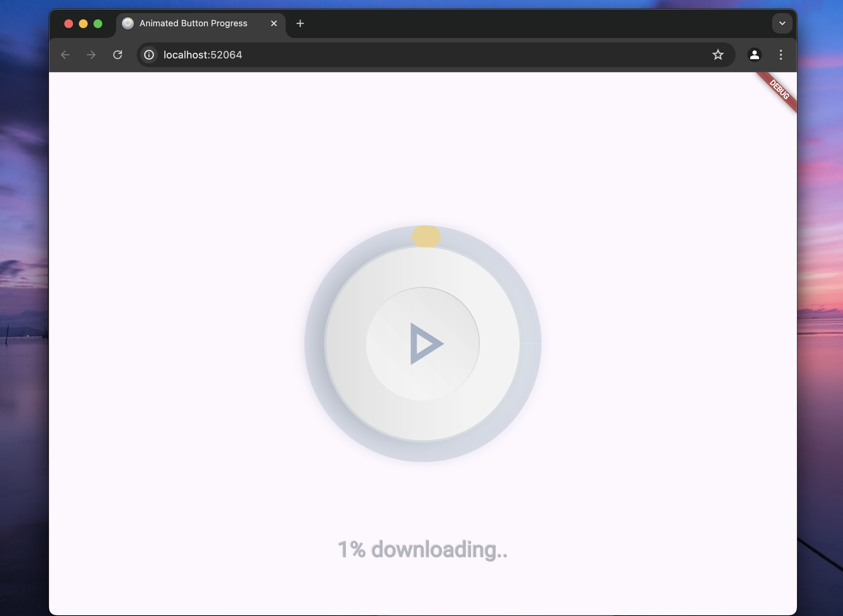Click the play triangle icon
The image size is (843, 616).
(425, 343)
